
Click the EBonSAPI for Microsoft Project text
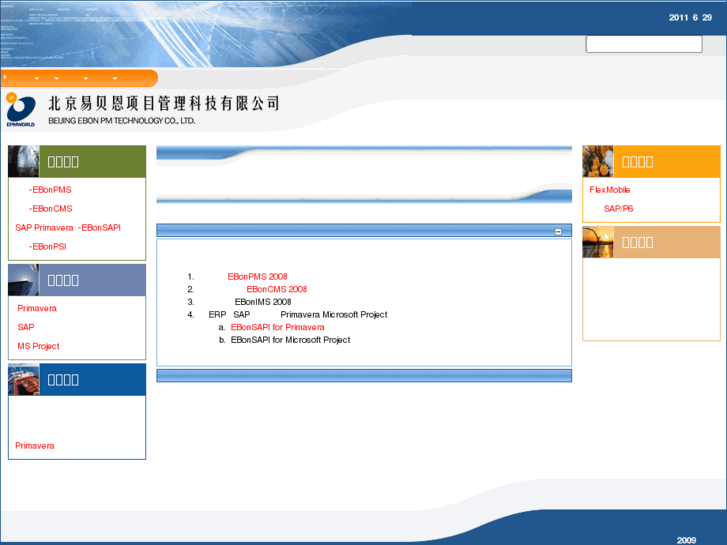point(291,340)
